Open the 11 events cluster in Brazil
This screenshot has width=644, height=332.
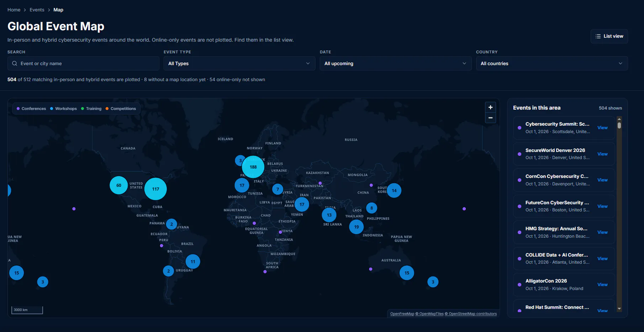[x=193, y=262]
